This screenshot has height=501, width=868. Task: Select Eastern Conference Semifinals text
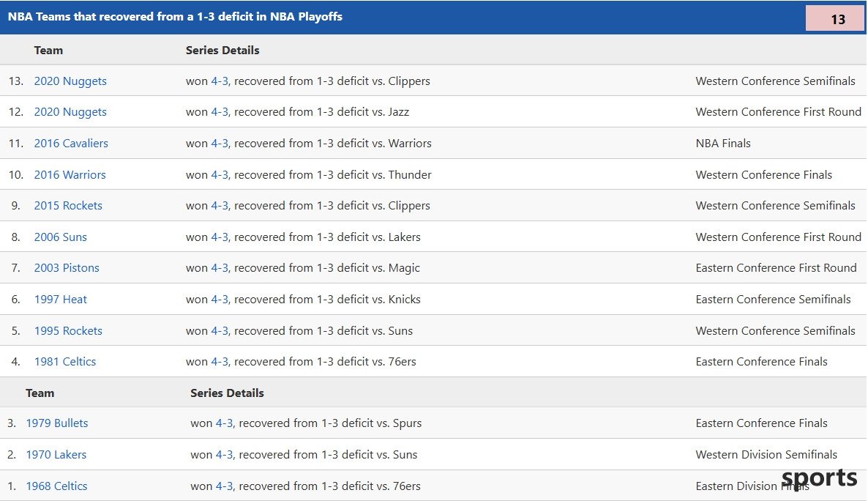point(774,300)
